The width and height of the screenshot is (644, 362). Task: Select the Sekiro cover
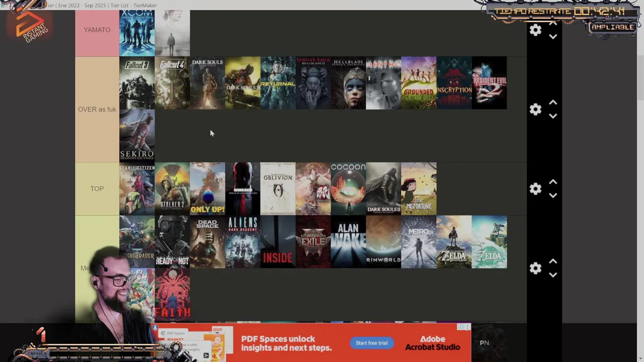click(137, 136)
